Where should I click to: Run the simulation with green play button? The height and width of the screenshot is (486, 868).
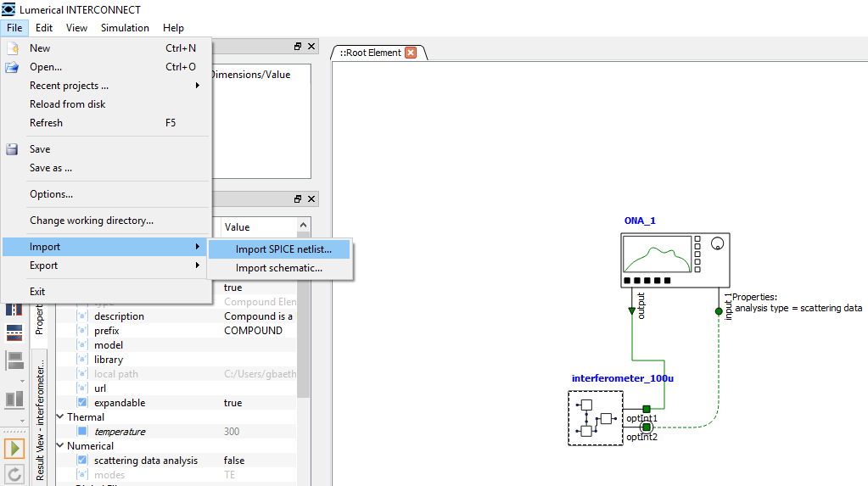[14, 449]
